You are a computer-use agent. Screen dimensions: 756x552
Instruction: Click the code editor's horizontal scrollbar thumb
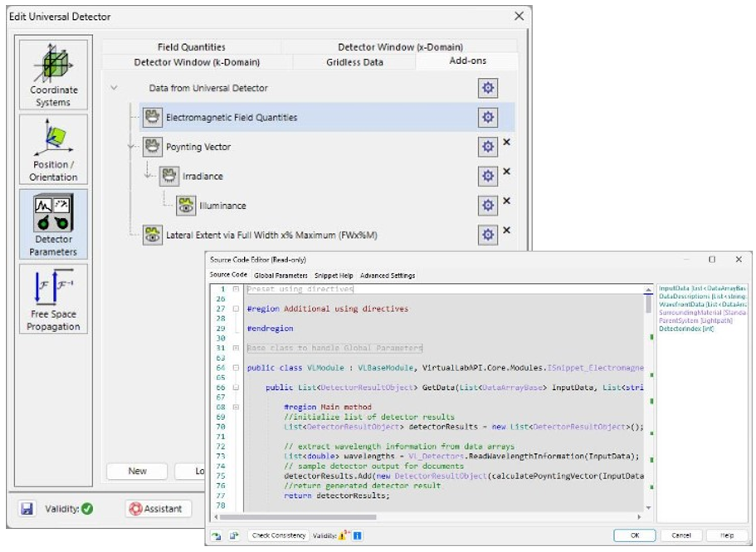click(x=298, y=517)
